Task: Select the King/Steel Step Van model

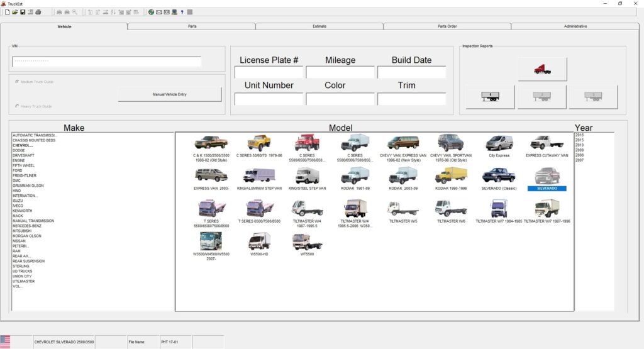Action: coord(307,179)
